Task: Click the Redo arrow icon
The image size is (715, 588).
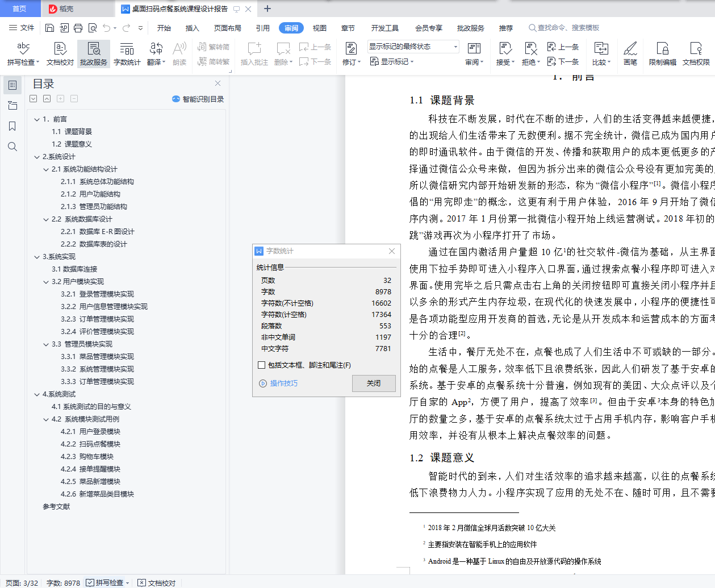Action: pyautogui.click(x=126, y=28)
